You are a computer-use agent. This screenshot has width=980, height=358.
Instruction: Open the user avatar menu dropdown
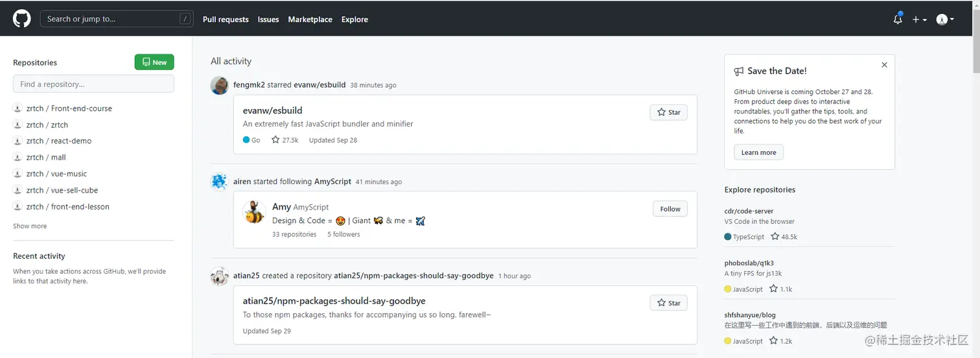tap(945, 19)
